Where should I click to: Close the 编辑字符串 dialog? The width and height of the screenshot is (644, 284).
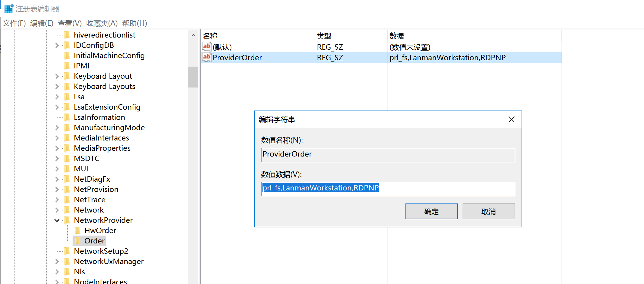[x=511, y=120]
